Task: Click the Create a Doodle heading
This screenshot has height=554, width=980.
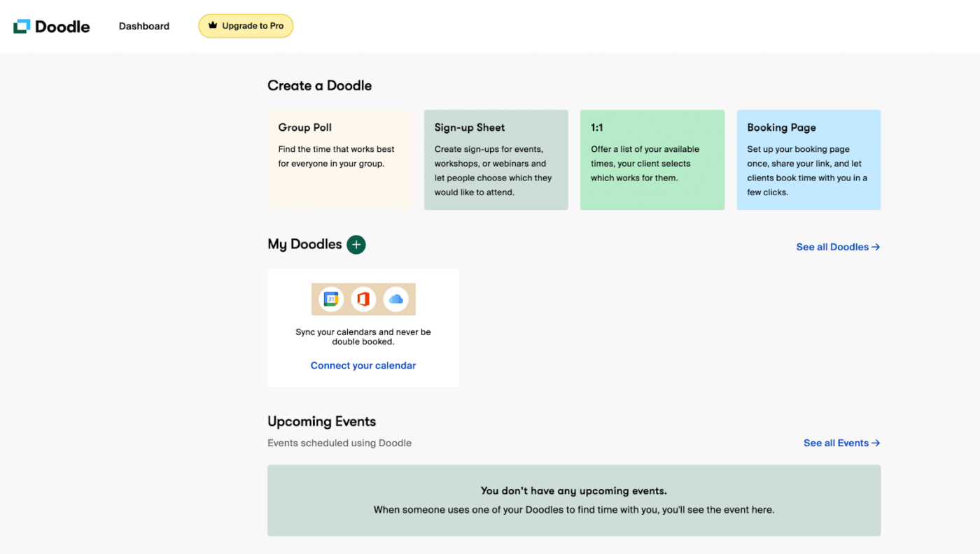Action: (320, 85)
